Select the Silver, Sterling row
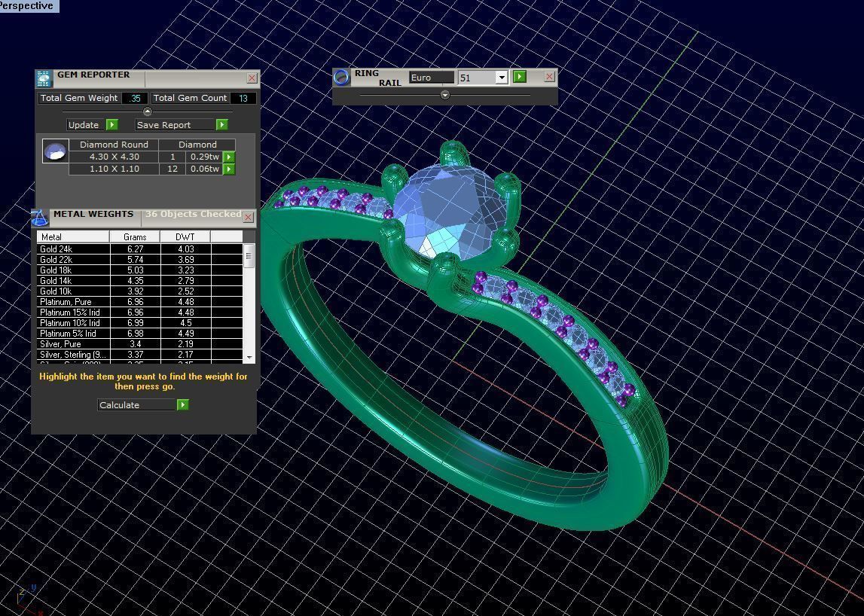This screenshot has width=864, height=616. [x=140, y=354]
